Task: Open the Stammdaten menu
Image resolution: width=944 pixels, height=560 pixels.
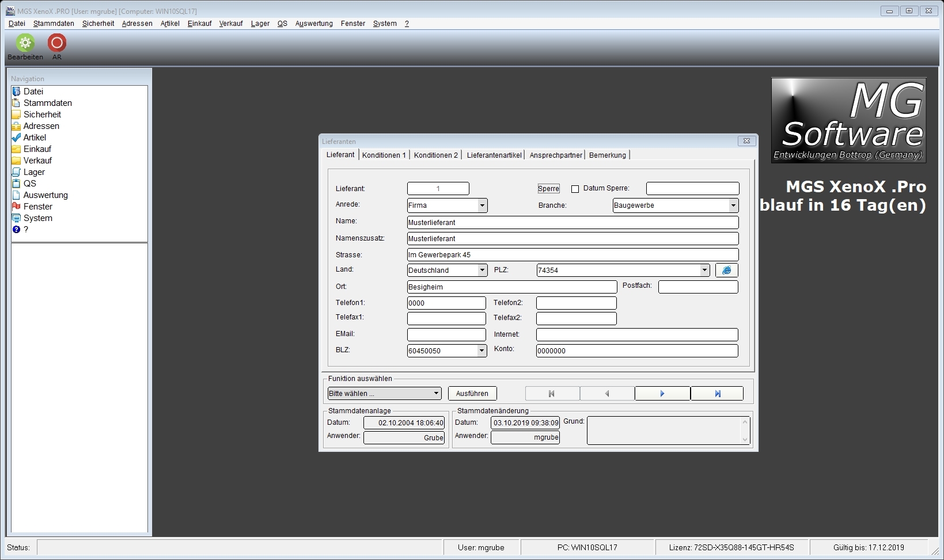Action: click(x=54, y=24)
